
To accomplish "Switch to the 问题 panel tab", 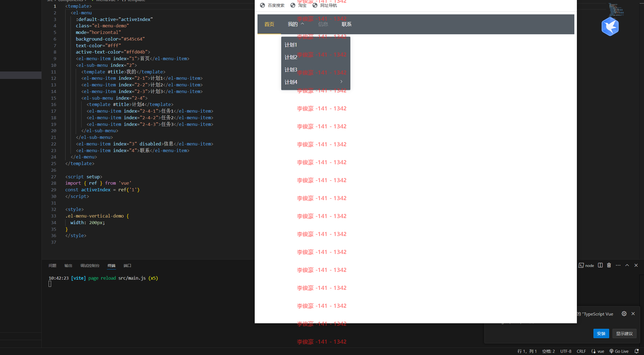I will pos(52,266).
